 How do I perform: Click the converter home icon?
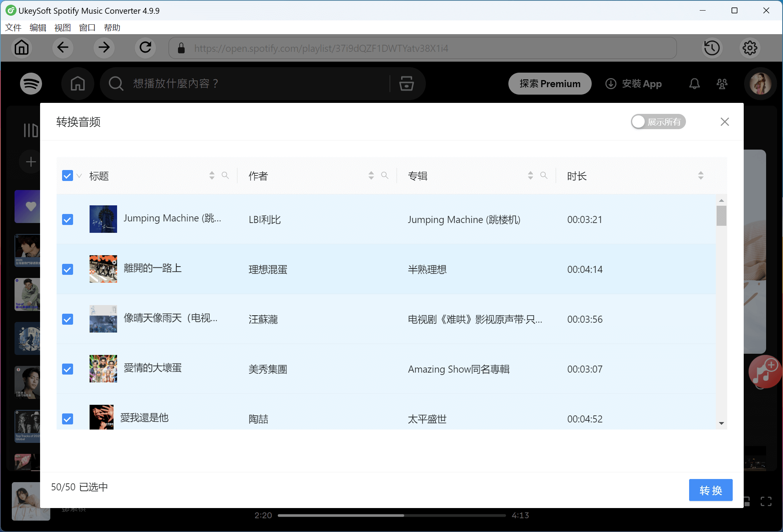(x=22, y=48)
